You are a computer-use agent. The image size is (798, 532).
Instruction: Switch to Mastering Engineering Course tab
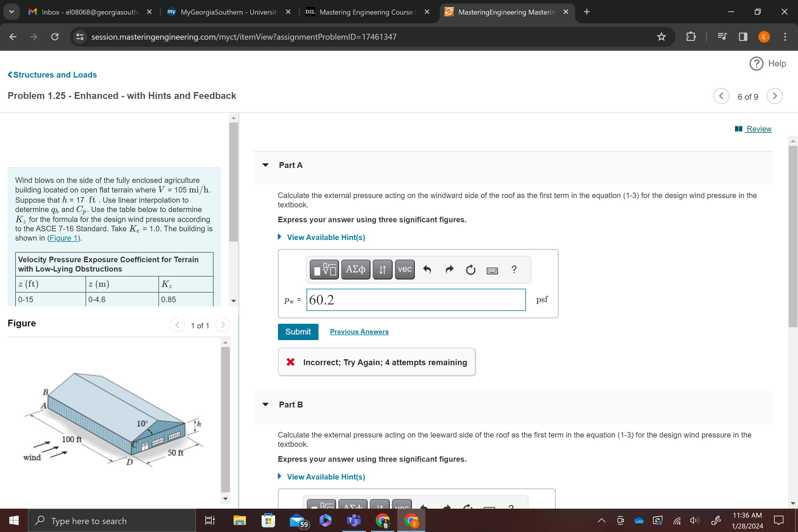366,12
